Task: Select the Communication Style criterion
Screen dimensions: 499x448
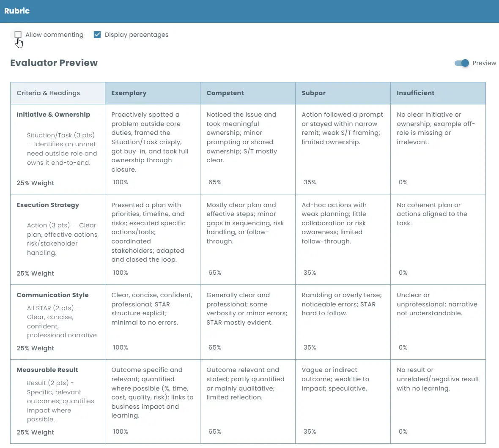Action: pos(52,295)
